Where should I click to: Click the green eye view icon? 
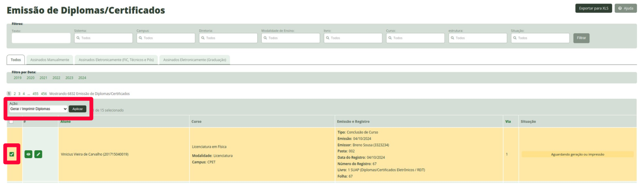tap(29, 154)
